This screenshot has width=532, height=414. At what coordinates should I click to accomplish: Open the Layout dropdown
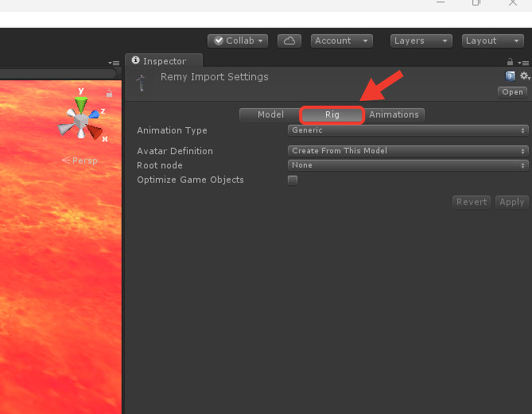pos(493,41)
